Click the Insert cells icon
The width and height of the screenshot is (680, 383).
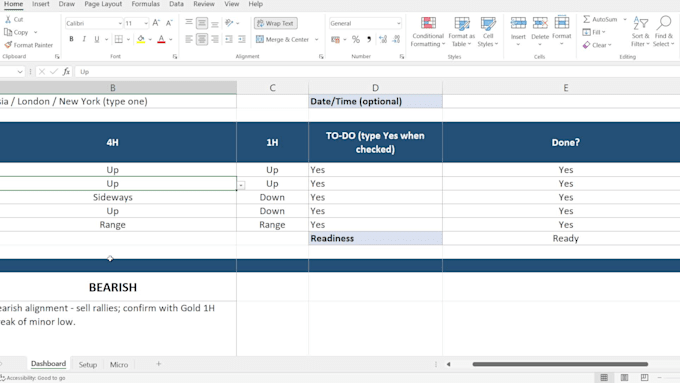(518, 23)
